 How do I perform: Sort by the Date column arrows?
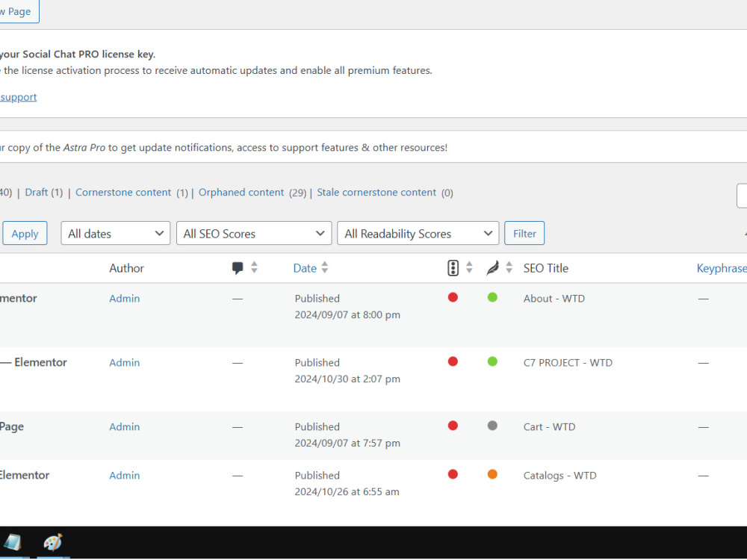coord(325,267)
